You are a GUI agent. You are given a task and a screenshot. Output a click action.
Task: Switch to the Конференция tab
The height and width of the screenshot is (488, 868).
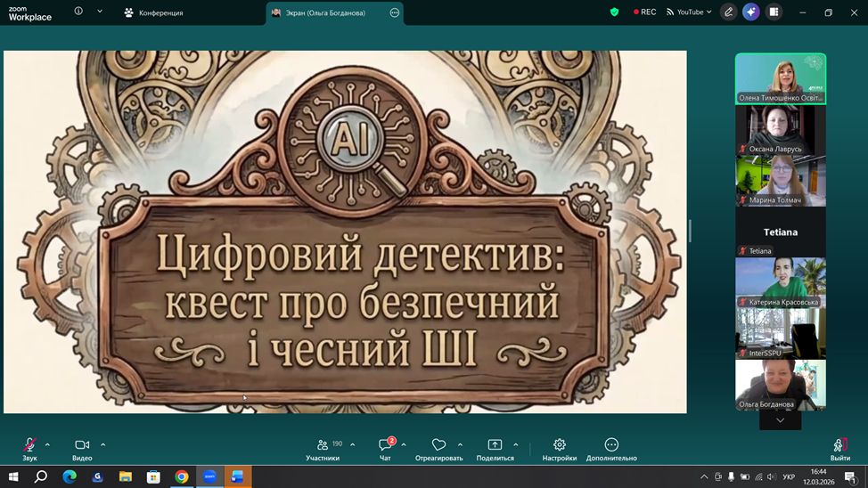pos(153,12)
